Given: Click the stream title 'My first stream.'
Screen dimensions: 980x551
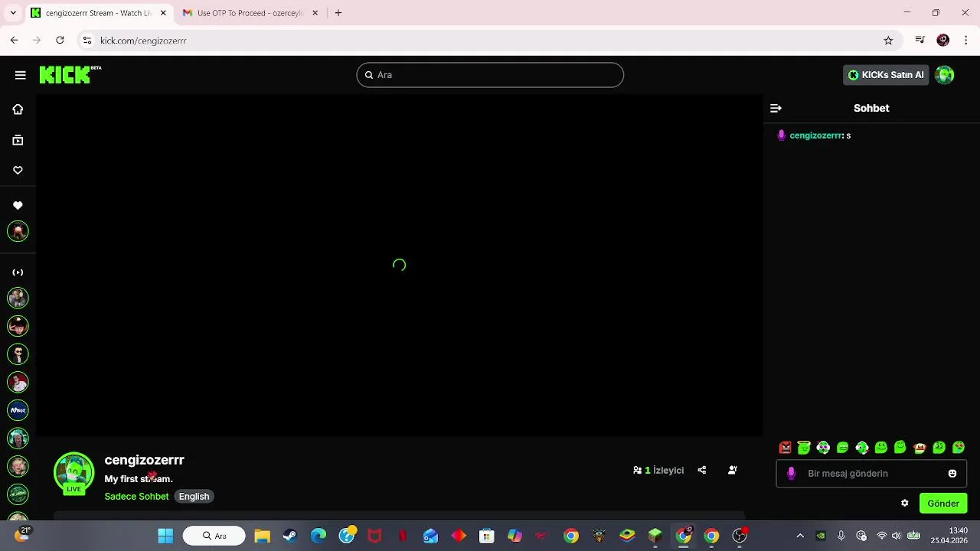Looking at the screenshot, I should coord(139,479).
